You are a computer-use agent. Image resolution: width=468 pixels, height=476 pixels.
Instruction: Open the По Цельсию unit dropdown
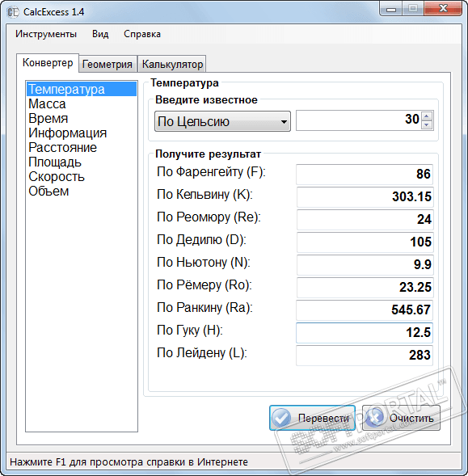pyautogui.click(x=222, y=121)
